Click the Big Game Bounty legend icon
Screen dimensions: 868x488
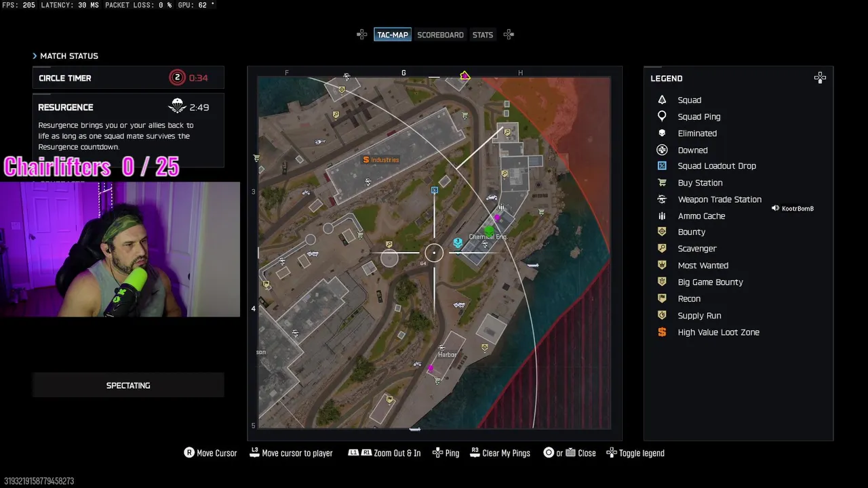pyautogui.click(x=662, y=282)
